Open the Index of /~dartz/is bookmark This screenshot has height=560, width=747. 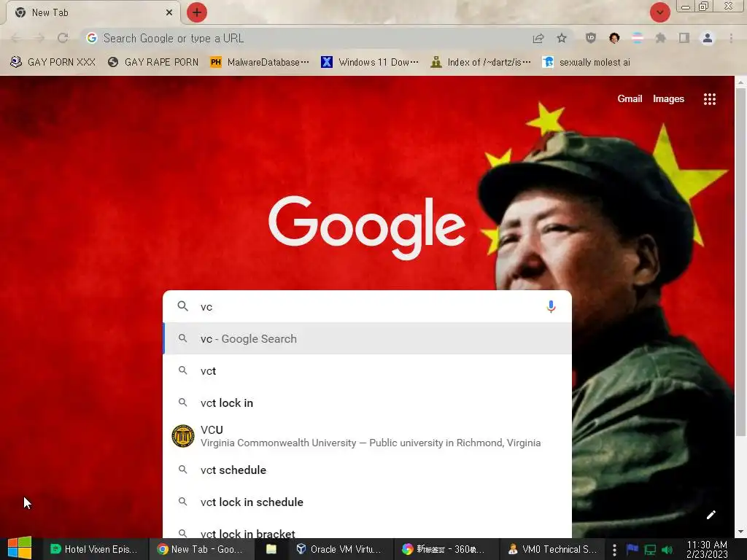[481, 62]
